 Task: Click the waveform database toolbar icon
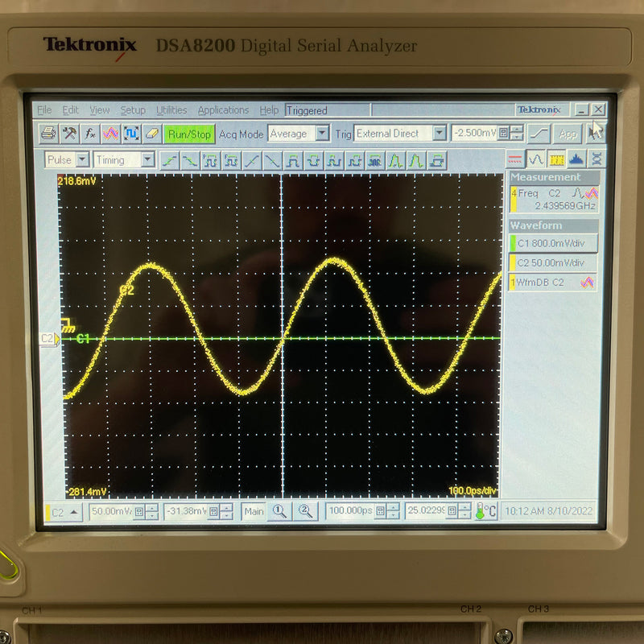click(110, 134)
